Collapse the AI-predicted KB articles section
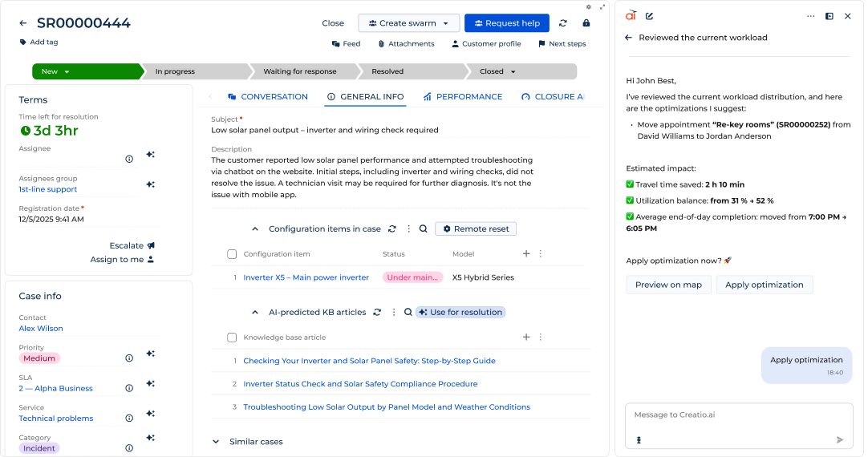868x457 pixels. coord(255,312)
